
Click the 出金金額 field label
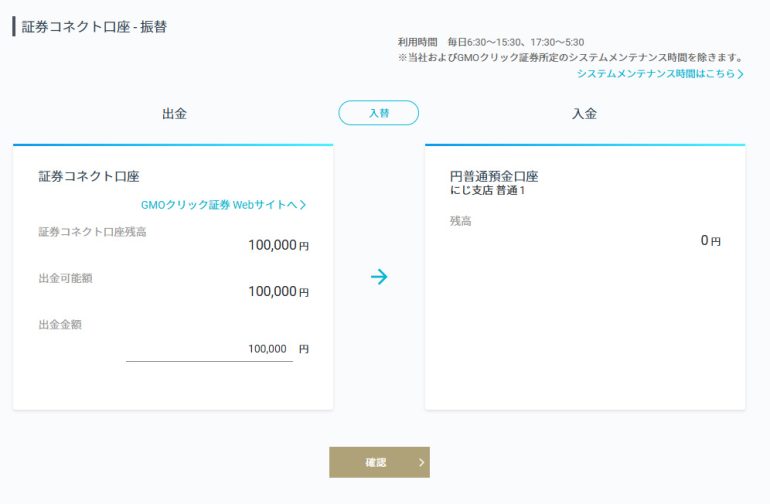pyautogui.click(x=60, y=325)
